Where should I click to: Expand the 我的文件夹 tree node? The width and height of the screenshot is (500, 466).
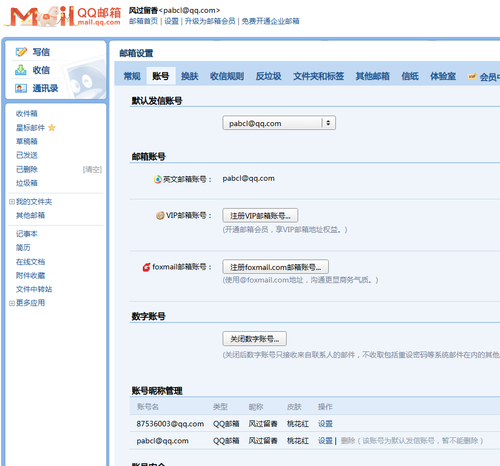coord(12,202)
